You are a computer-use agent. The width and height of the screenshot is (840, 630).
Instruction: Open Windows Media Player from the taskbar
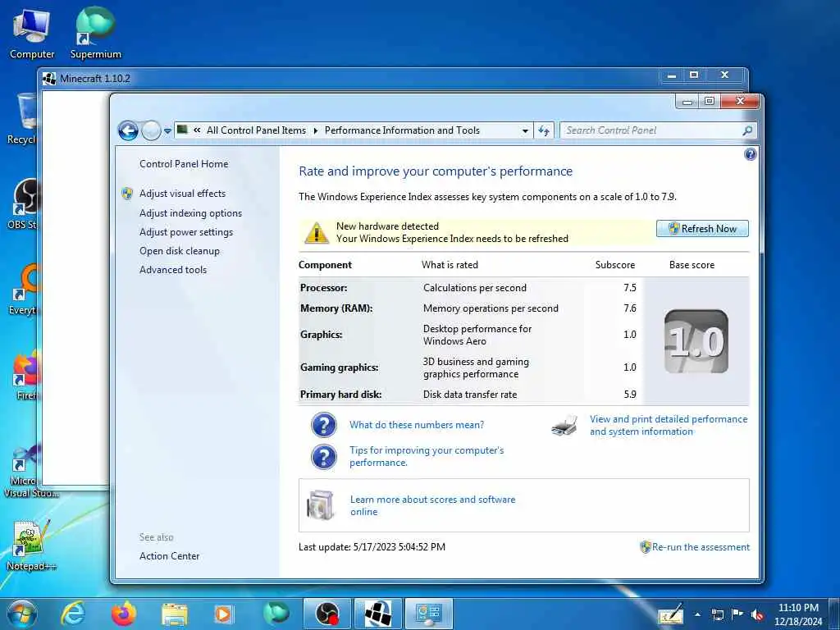click(x=224, y=614)
